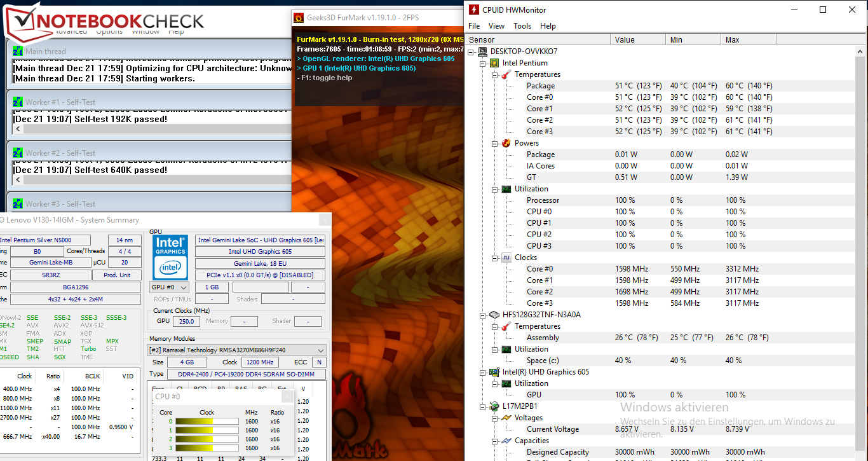Click the FurMark window title bar icon

point(298,17)
